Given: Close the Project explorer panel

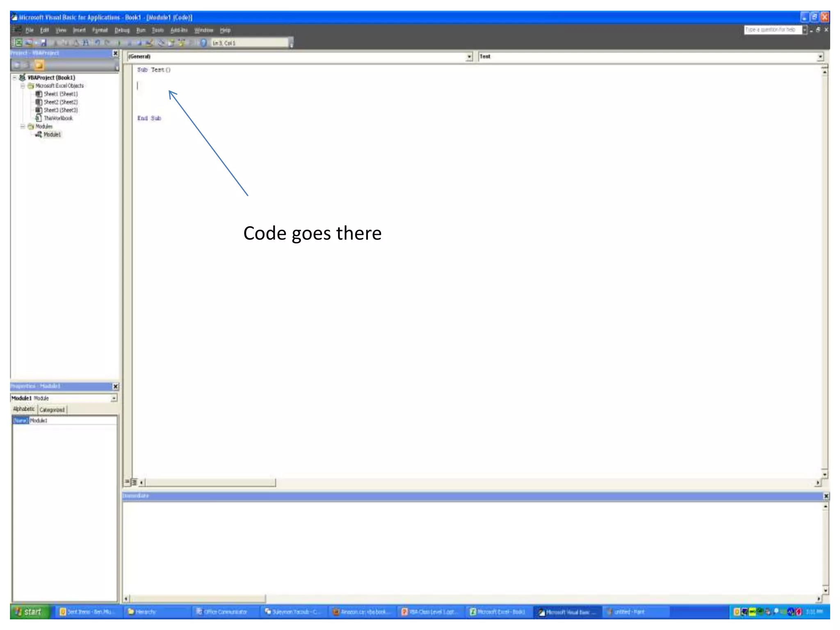Looking at the screenshot, I should click(115, 53).
